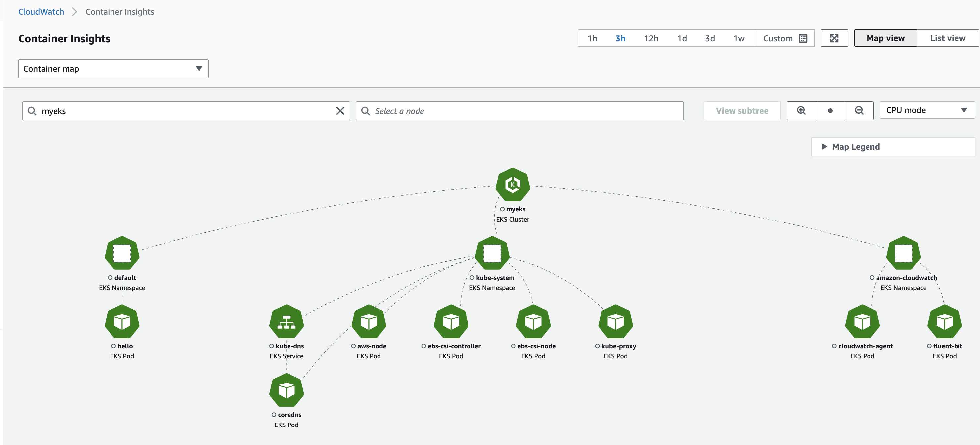
Task: Choose the 1w time range option
Action: [739, 38]
